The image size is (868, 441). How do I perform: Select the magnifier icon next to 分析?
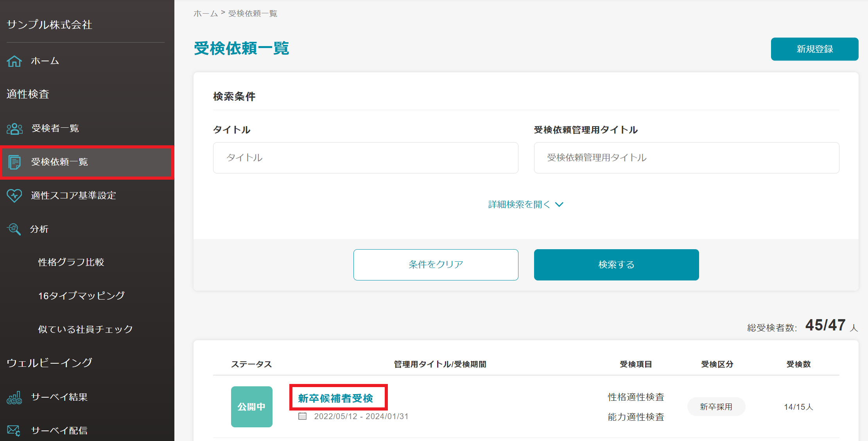(x=14, y=229)
